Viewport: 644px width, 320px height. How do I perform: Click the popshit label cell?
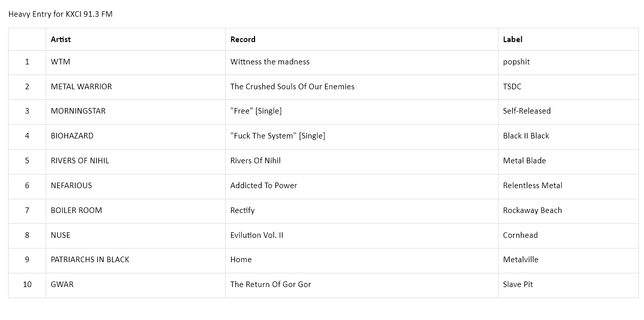click(568, 62)
